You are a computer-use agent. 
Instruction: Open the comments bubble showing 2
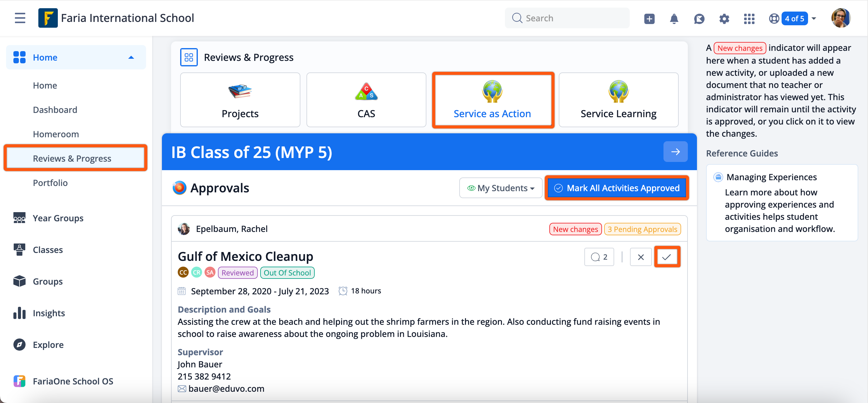coord(599,257)
